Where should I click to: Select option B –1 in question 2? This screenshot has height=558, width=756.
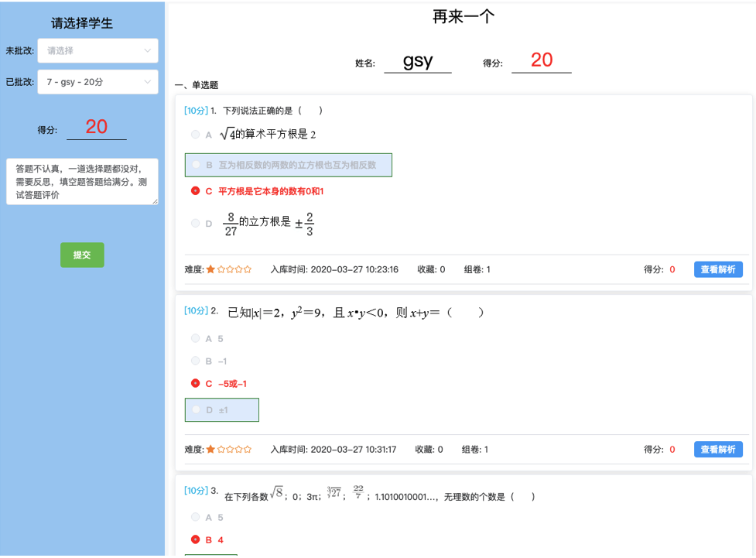click(x=209, y=361)
